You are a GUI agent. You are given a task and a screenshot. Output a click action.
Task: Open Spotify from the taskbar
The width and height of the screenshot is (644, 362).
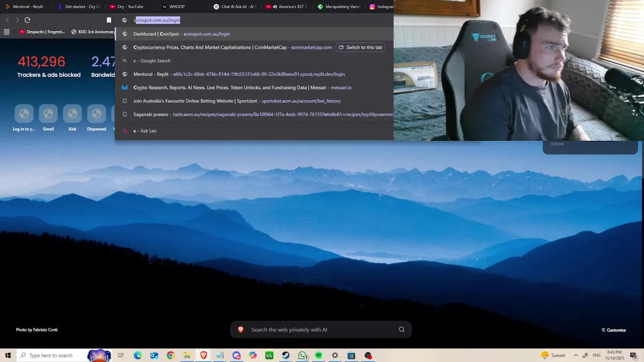coord(318,355)
